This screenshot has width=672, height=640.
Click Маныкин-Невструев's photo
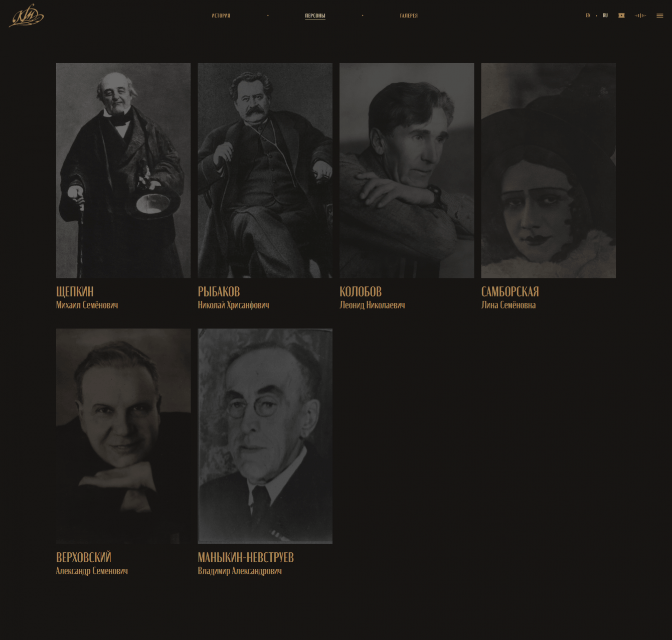tap(265, 436)
